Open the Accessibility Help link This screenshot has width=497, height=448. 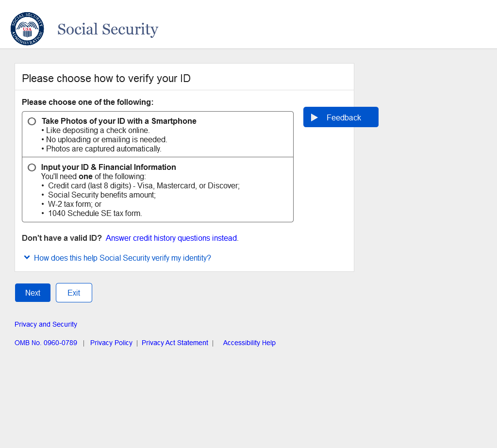(249, 343)
